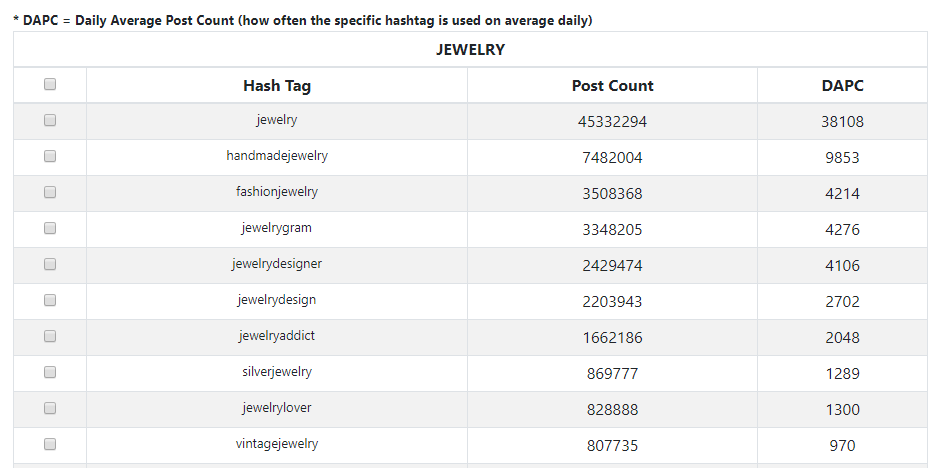The width and height of the screenshot is (936, 468).
Task: Tick the jewelrylover checkbox
Action: tap(50, 408)
